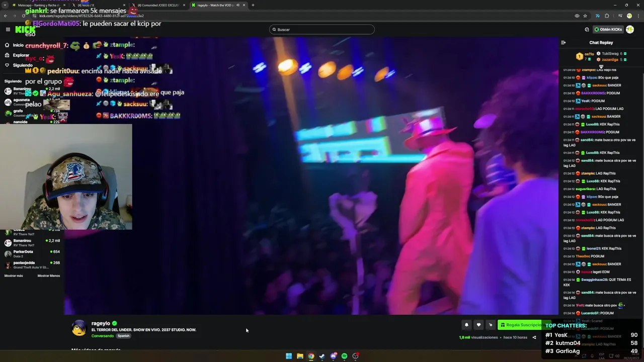Click Mostrar más in the sidebar

pyautogui.click(x=14, y=276)
